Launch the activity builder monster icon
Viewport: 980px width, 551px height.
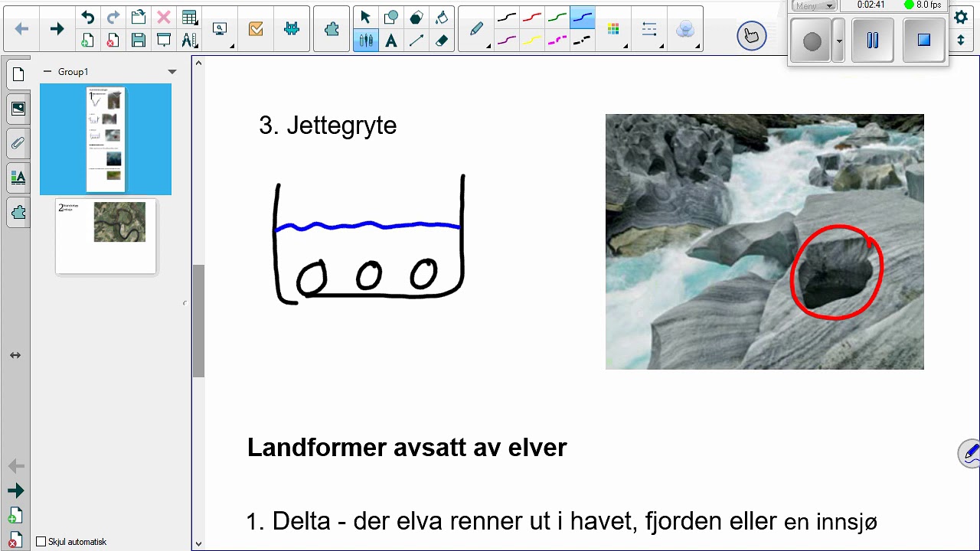[x=291, y=29]
